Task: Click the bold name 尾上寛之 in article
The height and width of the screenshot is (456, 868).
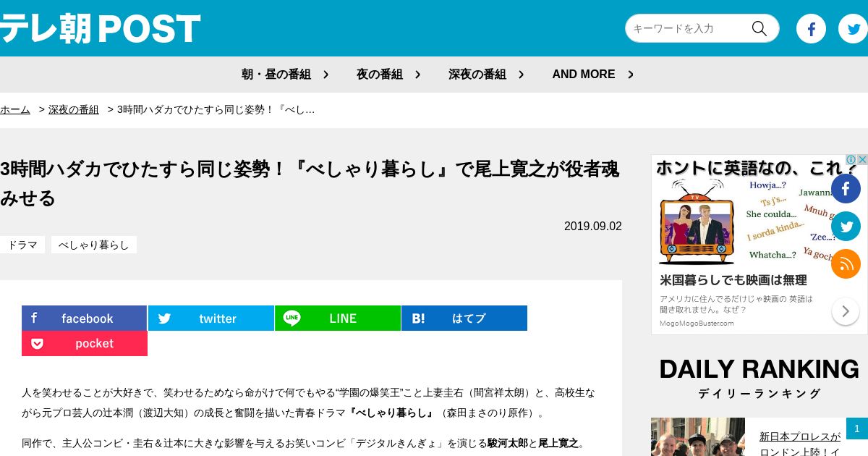Action: [559, 443]
